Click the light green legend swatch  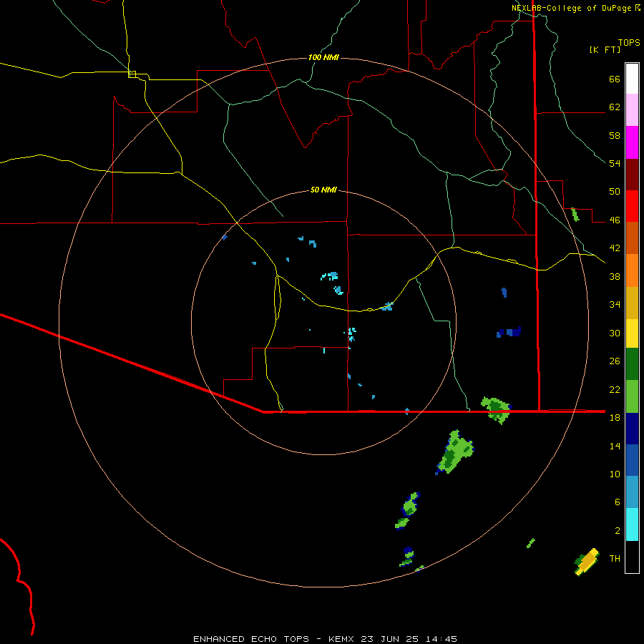pos(632,396)
